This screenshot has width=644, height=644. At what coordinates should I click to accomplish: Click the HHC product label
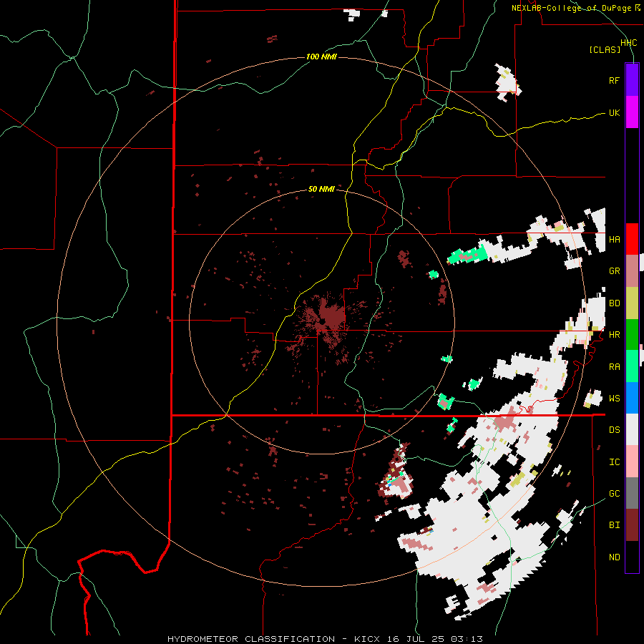click(x=629, y=43)
